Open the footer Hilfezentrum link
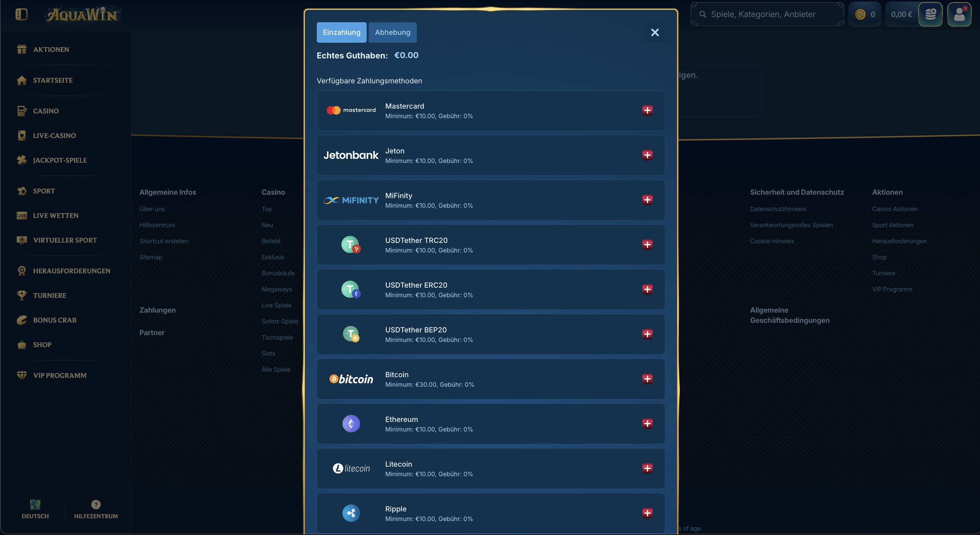980x535 pixels. [x=157, y=225]
